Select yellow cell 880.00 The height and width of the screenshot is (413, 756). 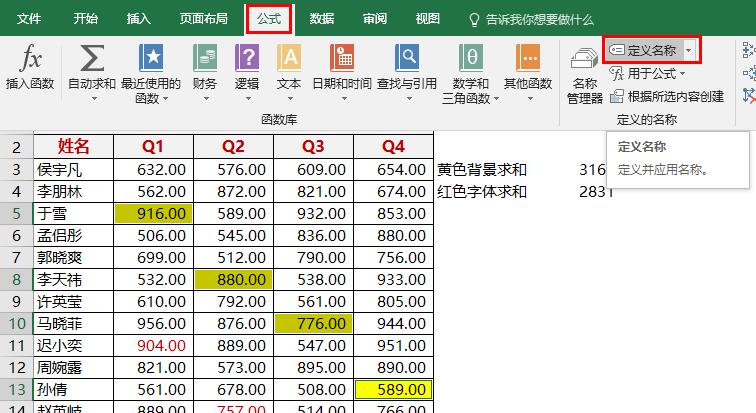pyautogui.click(x=233, y=280)
